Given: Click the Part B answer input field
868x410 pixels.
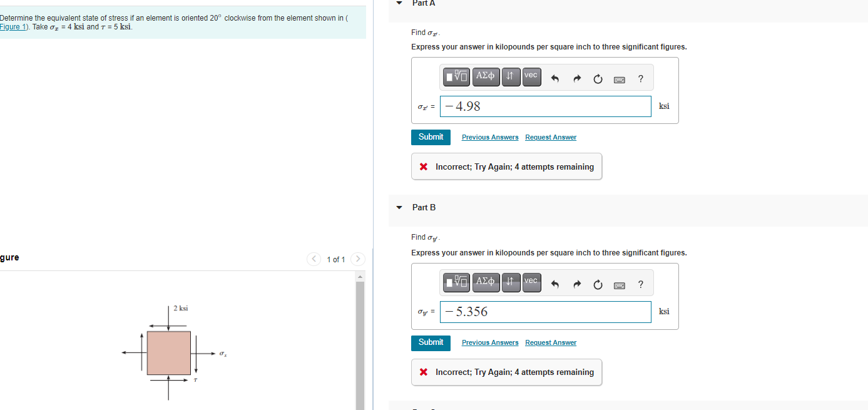Looking at the screenshot, I should [546, 312].
